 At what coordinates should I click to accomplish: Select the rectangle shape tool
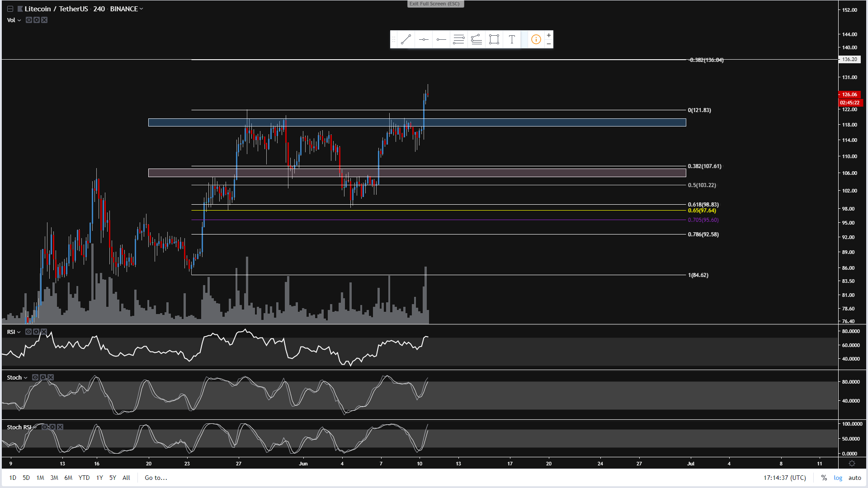coord(494,40)
